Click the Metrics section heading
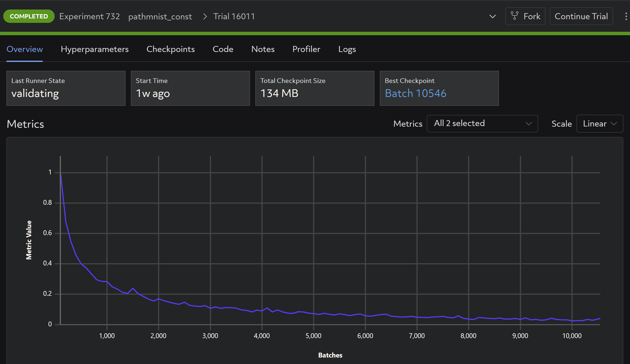This screenshot has width=630, height=364. coord(25,124)
